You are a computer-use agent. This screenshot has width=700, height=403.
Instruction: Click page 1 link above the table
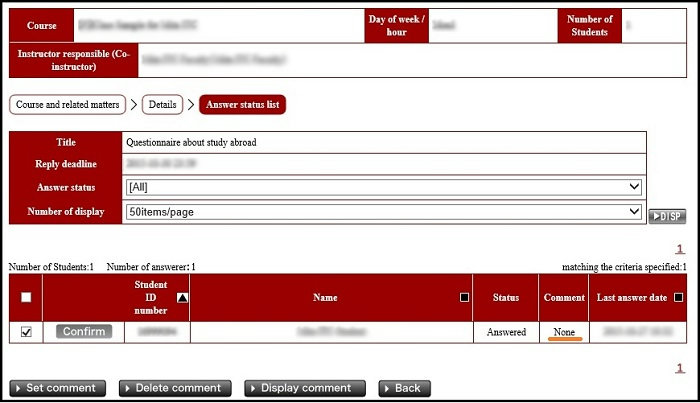tap(680, 250)
